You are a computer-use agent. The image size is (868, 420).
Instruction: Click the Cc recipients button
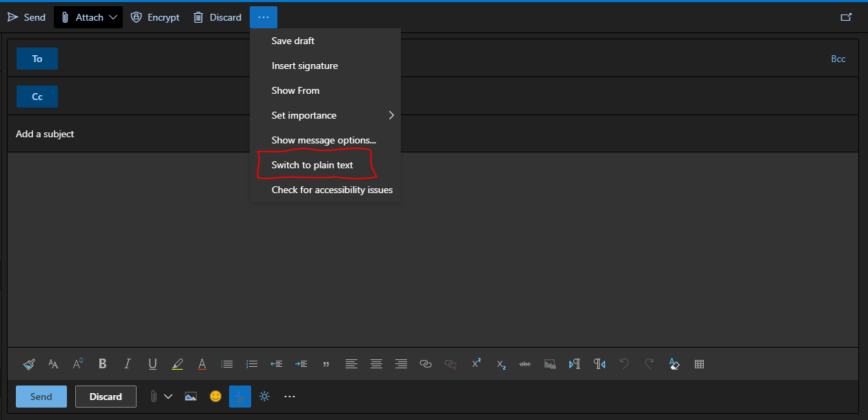[x=37, y=97]
